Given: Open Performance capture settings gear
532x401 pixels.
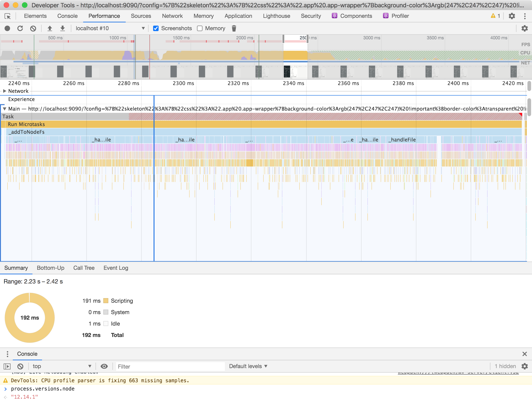Looking at the screenshot, I should tap(524, 28).
